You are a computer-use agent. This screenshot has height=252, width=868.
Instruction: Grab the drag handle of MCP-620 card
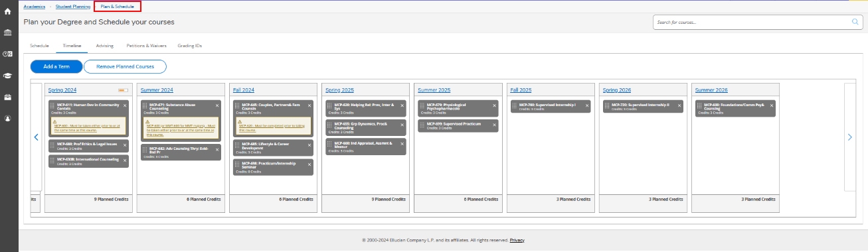pos(329,105)
